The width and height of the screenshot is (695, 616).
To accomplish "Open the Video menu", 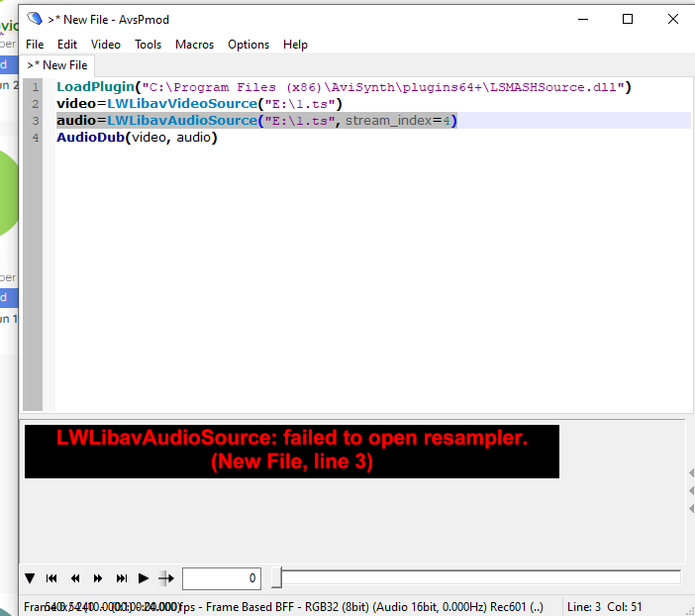I will (x=106, y=45).
